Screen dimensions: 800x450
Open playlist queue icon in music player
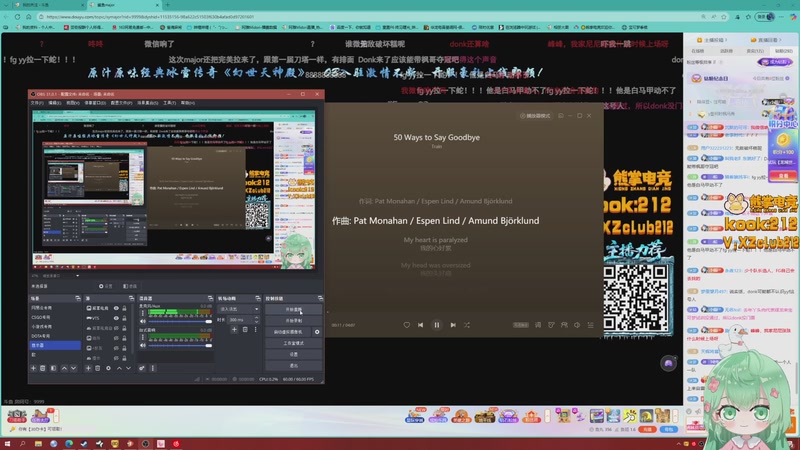[590, 325]
